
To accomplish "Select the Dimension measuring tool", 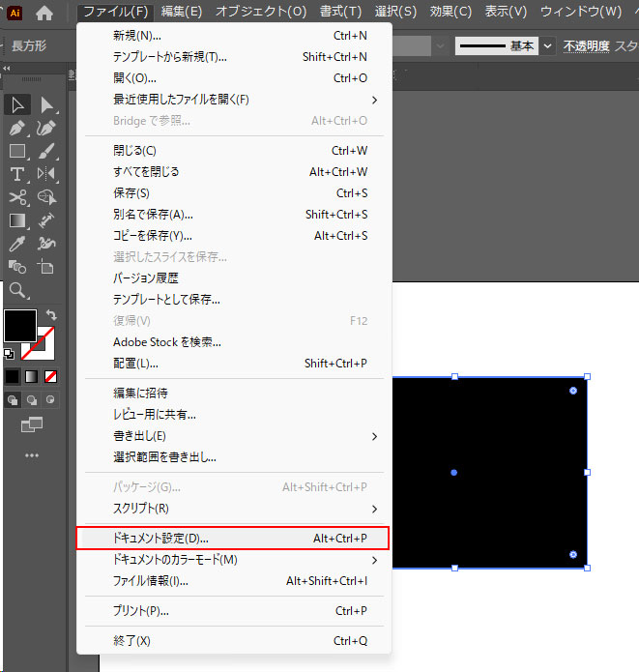I will point(46,220).
